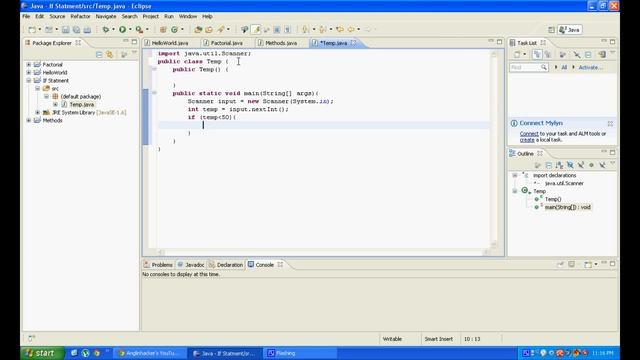Collapse Temp class in Outline tree
The image size is (640, 360).
(x=515, y=191)
